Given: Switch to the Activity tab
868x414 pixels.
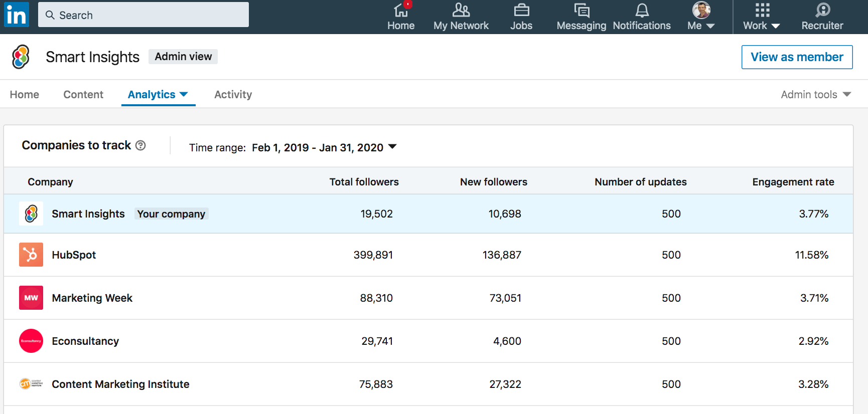Looking at the screenshot, I should pos(233,94).
